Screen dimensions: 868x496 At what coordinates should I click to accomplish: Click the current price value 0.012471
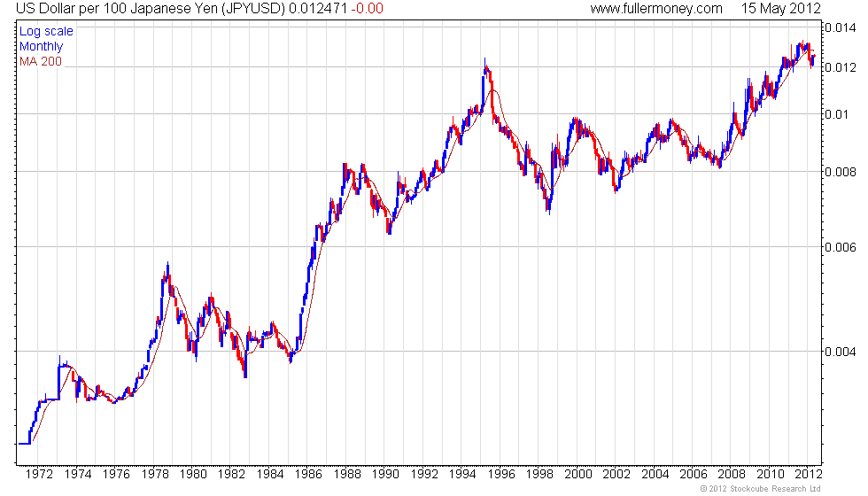click(318, 9)
